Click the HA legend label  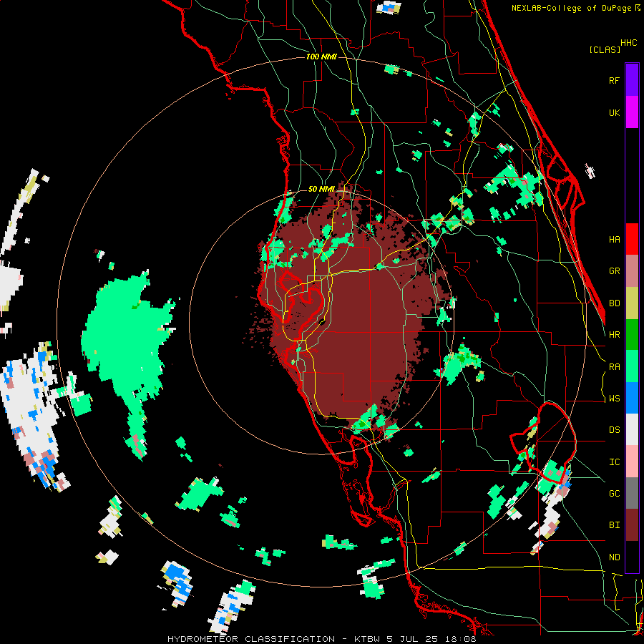614,240
